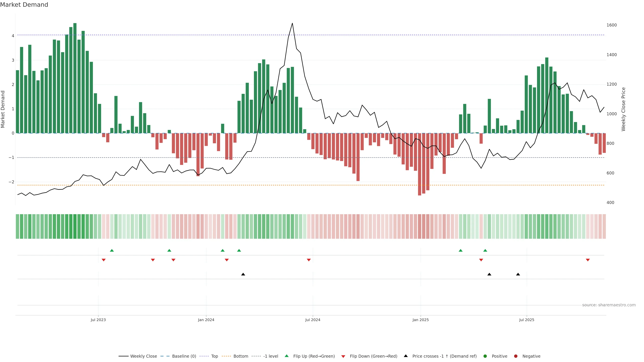Click Flip Up green triangle legend icon
644x362 pixels.
click(287, 356)
